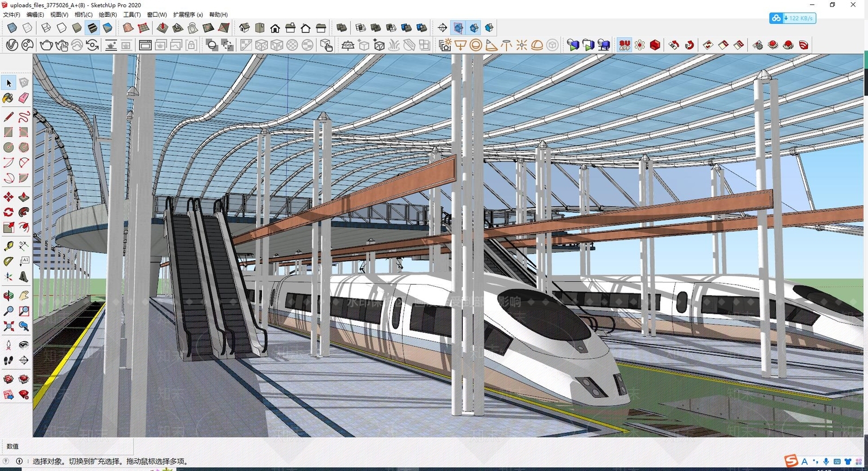Choose the pink Eraser tool
This screenshot has height=471, width=868.
pos(24,98)
